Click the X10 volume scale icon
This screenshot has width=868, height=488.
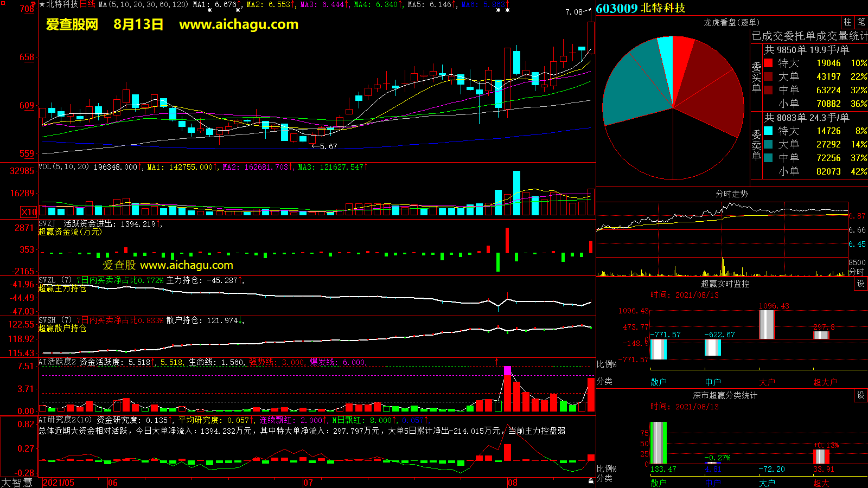point(29,212)
